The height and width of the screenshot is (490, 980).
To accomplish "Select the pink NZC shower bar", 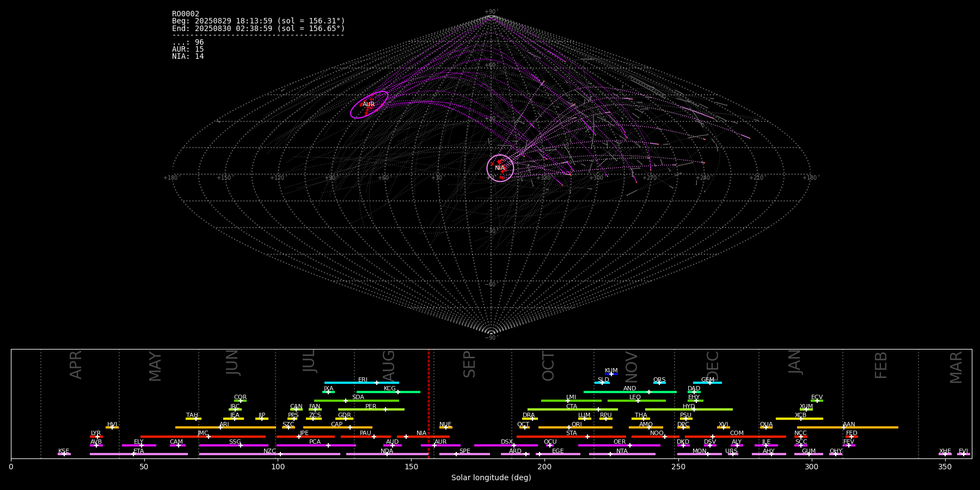I will pyautogui.click(x=269, y=454).
